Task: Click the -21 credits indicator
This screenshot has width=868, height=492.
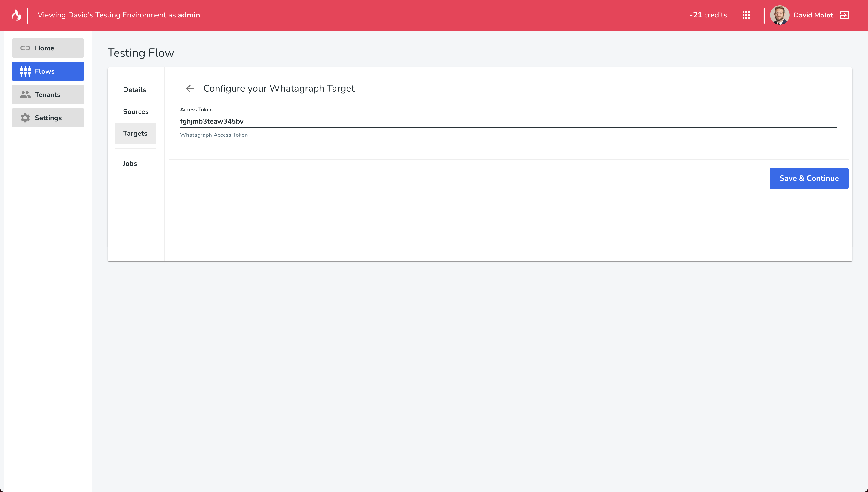Action: (x=708, y=15)
